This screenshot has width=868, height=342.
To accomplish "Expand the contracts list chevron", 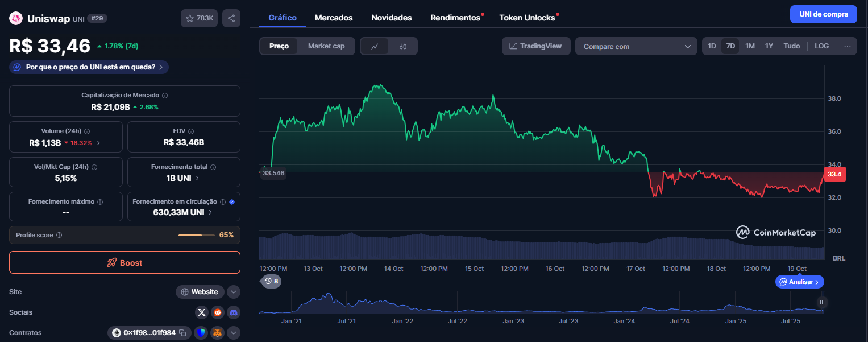I will [234, 333].
